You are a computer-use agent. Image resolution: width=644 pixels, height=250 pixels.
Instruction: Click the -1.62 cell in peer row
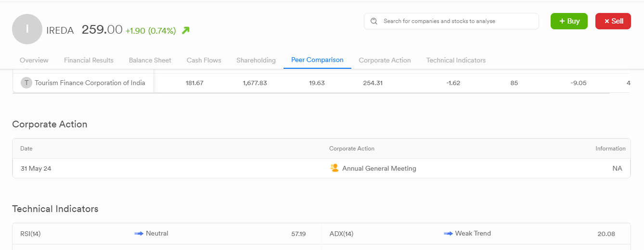pos(453,83)
